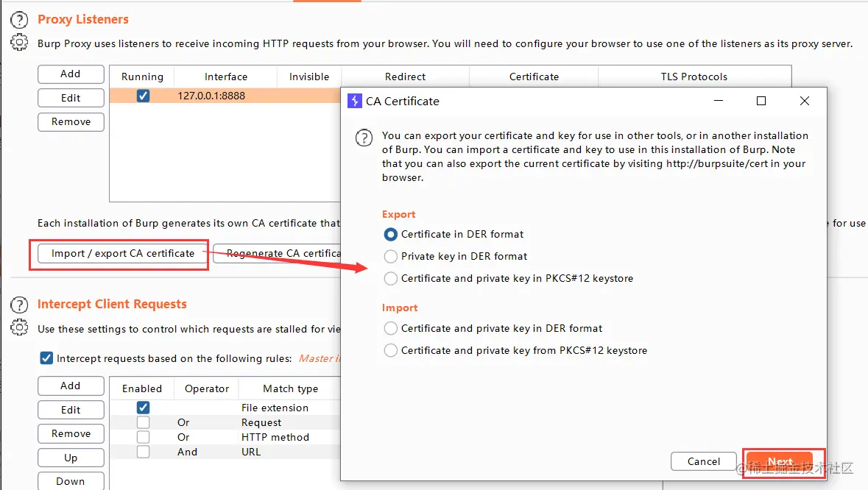Click the Invisible column header
868x490 pixels.
309,77
